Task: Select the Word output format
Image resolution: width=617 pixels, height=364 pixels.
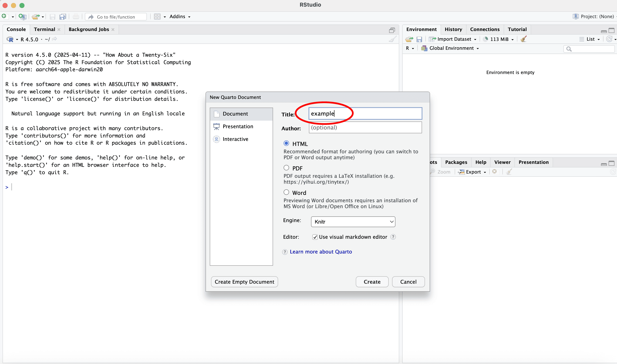Action: [x=286, y=192]
